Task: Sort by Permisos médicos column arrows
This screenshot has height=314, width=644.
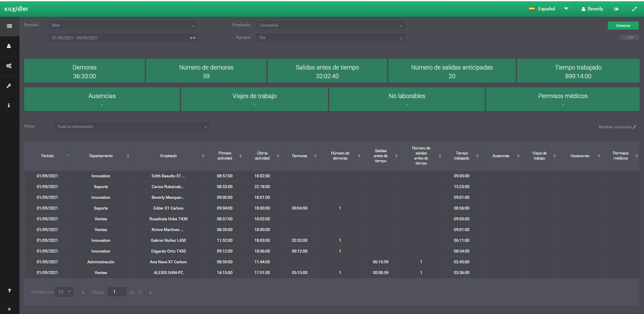Action: click(x=636, y=156)
